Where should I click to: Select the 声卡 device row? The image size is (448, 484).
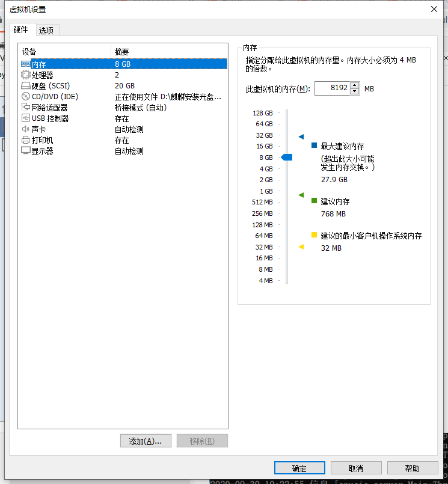pos(123,129)
